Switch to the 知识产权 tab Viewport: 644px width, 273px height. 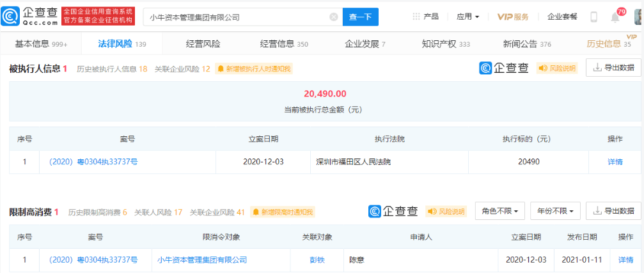446,44
